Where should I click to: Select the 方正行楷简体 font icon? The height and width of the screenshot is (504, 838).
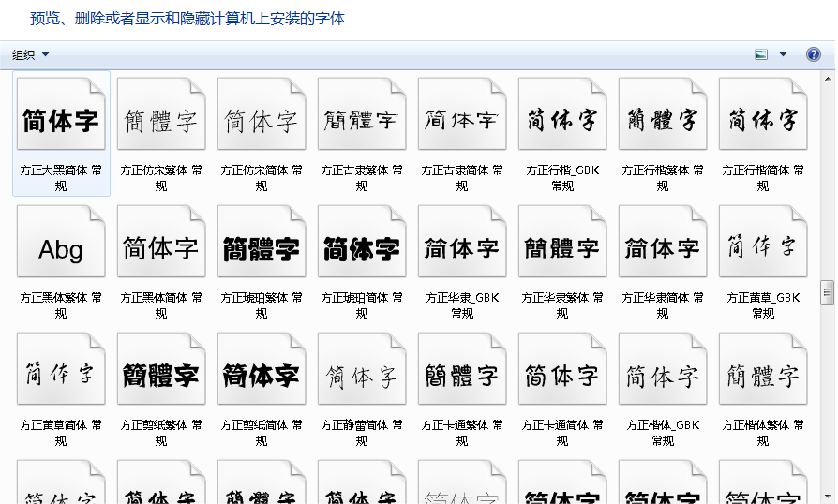(x=763, y=113)
